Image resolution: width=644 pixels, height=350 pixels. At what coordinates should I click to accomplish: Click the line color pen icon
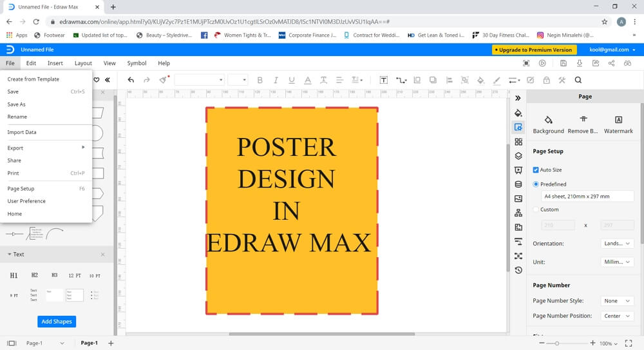pos(497,80)
